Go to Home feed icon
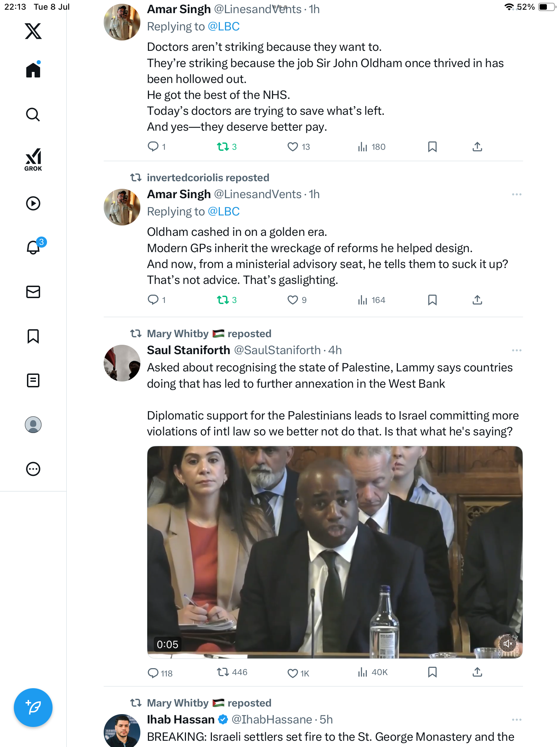 click(33, 69)
